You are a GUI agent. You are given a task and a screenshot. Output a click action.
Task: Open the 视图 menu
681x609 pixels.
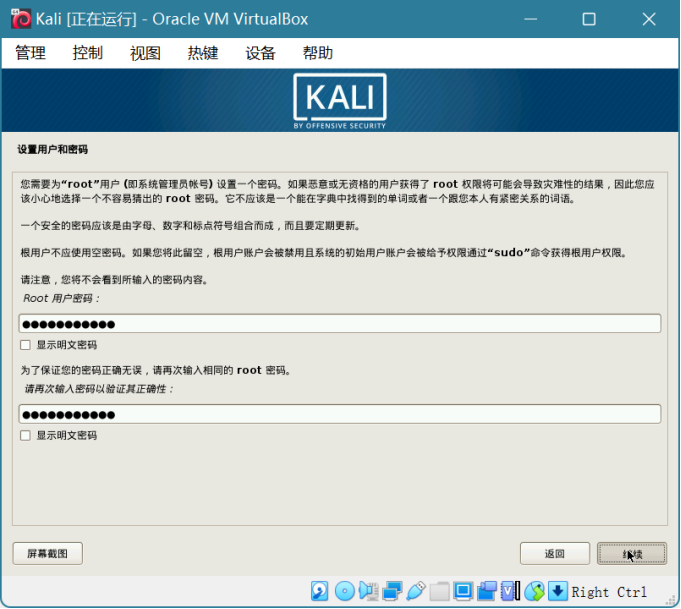(x=145, y=53)
